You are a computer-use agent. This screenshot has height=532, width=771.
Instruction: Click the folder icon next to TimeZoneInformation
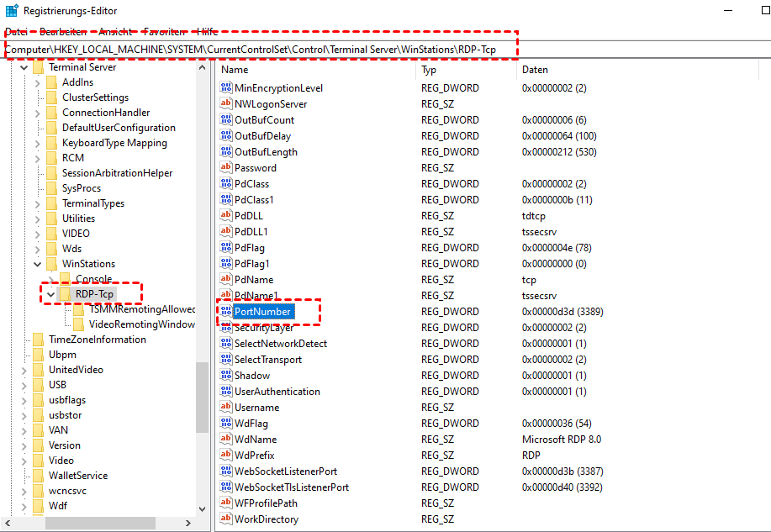(x=39, y=340)
